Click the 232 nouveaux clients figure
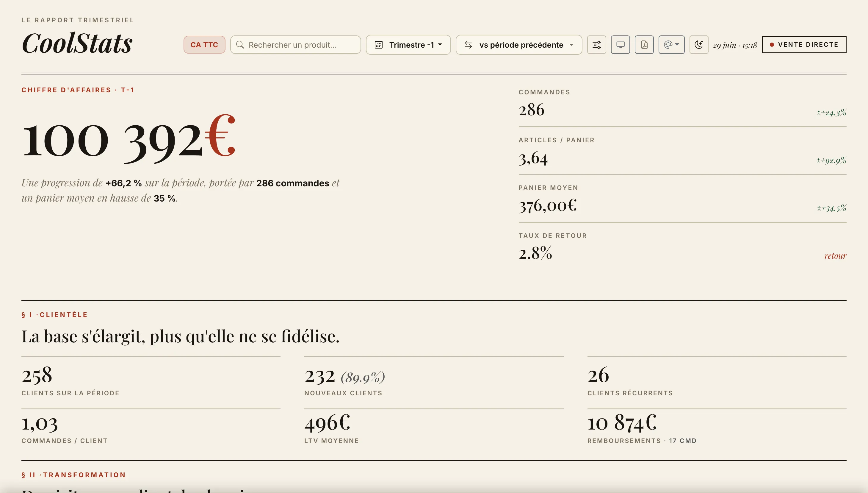 click(x=320, y=376)
